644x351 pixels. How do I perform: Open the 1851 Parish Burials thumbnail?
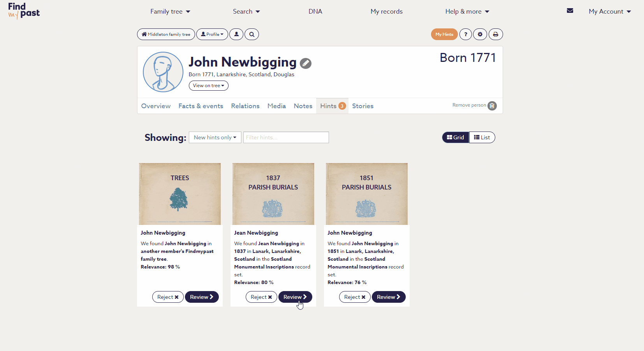tap(367, 194)
